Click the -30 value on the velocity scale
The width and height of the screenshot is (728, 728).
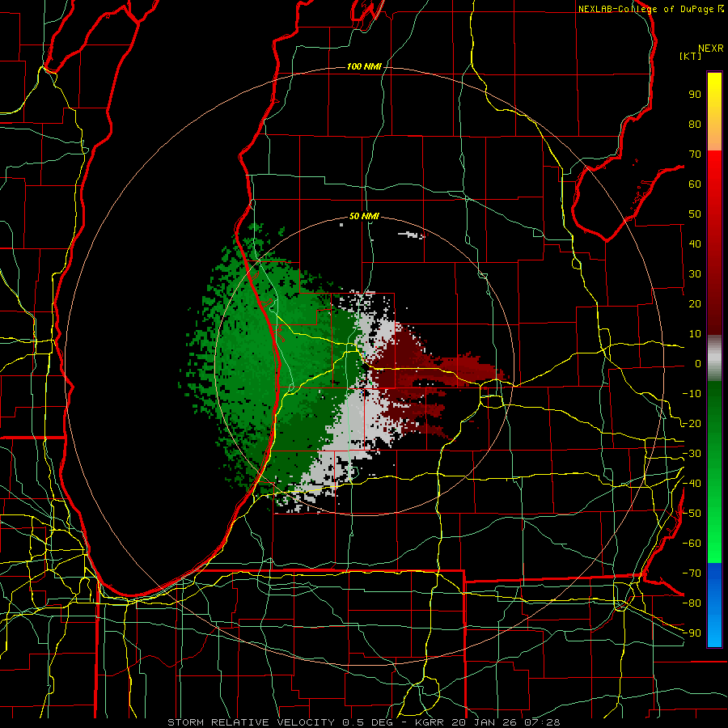(x=692, y=454)
